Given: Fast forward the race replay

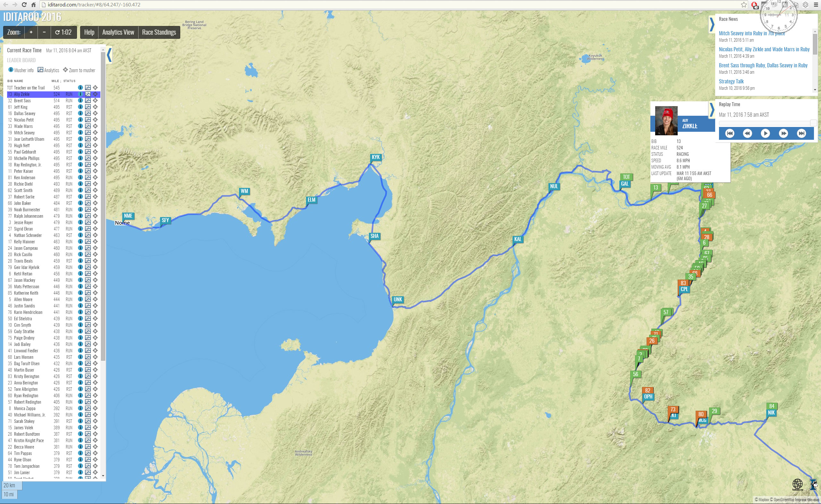Looking at the screenshot, I should 783,133.
